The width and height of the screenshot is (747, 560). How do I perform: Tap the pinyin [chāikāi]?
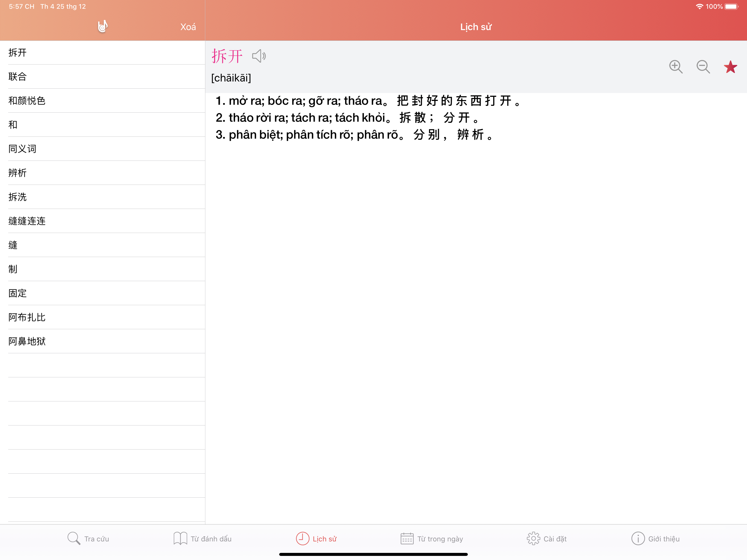[x=231, y=78]
